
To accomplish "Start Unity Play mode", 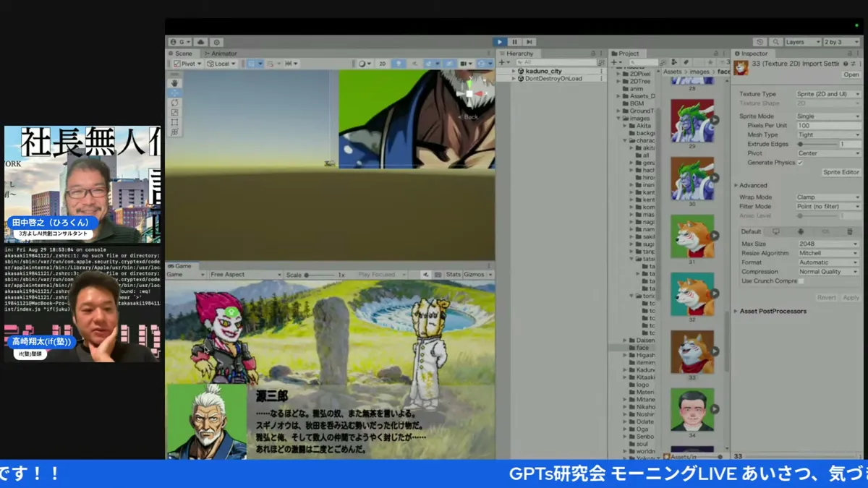I will (499, 42).
